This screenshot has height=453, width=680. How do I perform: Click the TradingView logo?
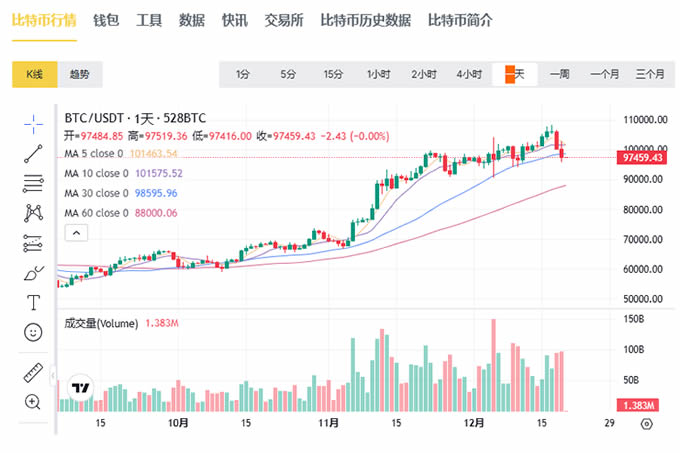coord(81,388)
